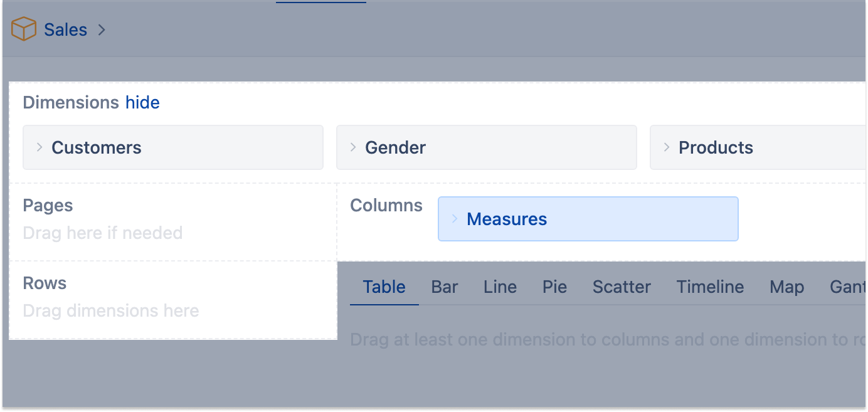Open the Scatter chart tab
The image size is (868, 412).
point(622,287)
